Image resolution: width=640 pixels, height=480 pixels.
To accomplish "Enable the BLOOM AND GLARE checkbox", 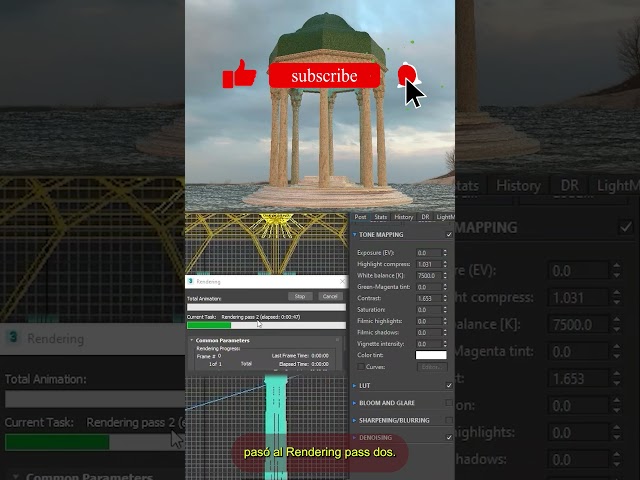I will pos(449,403).
